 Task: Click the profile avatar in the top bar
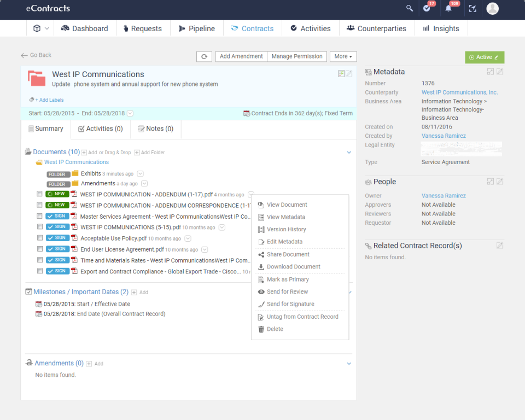(x=492, y=8)
